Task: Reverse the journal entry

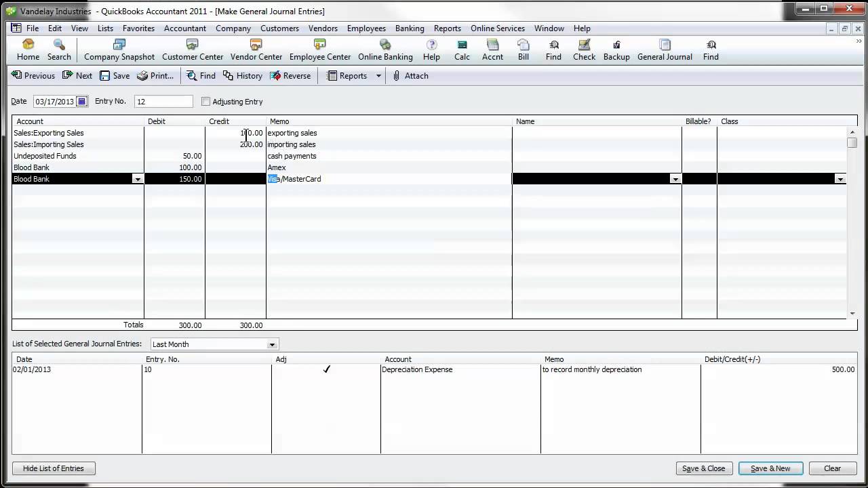Action: pyautogui.click(x=290, y=76)
